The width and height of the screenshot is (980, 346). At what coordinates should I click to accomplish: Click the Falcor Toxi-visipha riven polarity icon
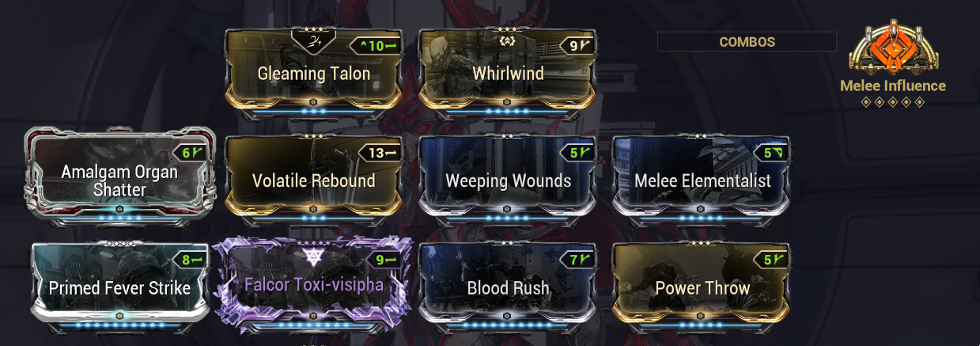[x=315, y=257]
